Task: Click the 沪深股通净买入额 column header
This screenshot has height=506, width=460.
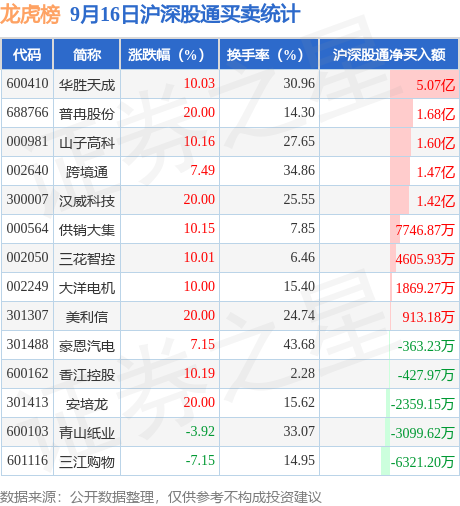Action: click(x=389, y=54)
